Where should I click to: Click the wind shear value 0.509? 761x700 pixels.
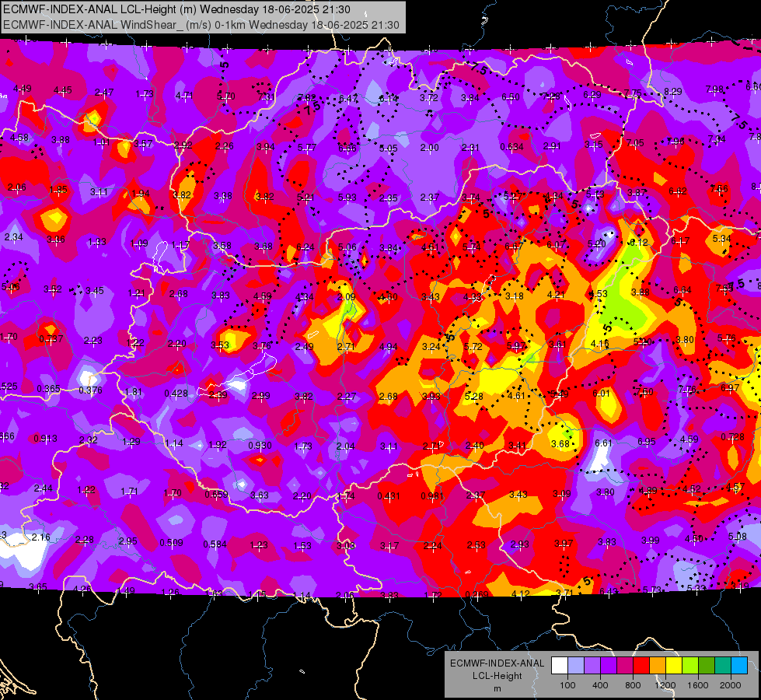click(x=171, y=543)
